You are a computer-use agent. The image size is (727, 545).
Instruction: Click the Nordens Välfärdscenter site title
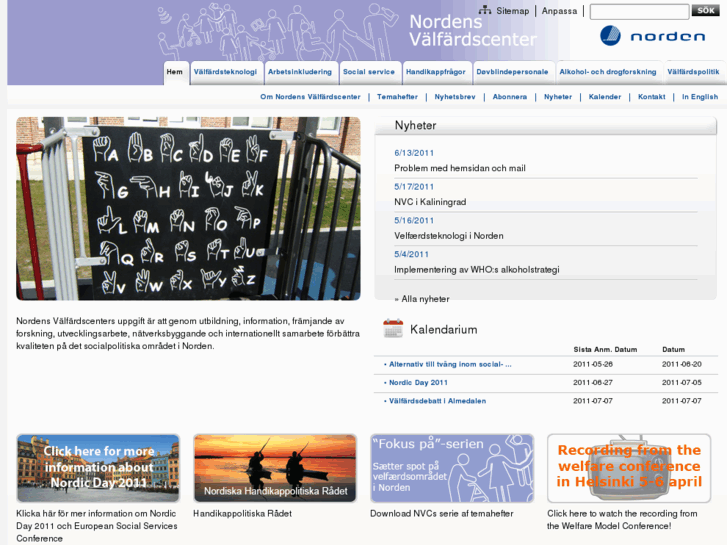[472, 31]
